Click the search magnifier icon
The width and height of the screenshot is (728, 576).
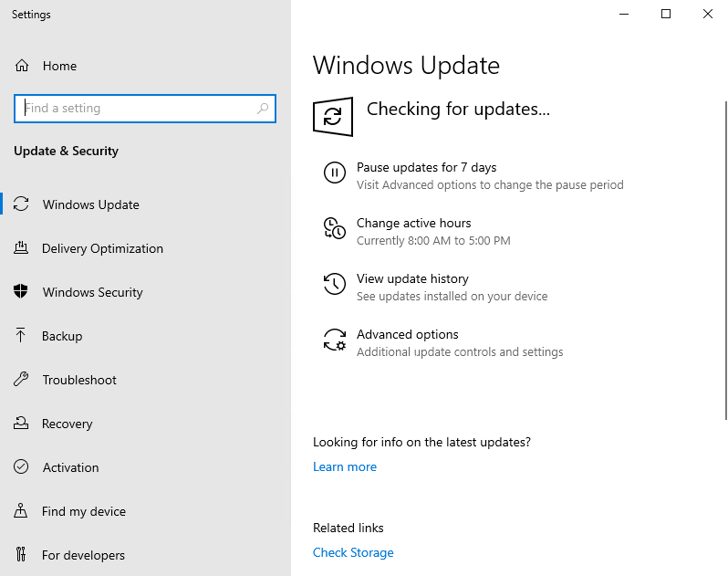(x=263, y=109)
